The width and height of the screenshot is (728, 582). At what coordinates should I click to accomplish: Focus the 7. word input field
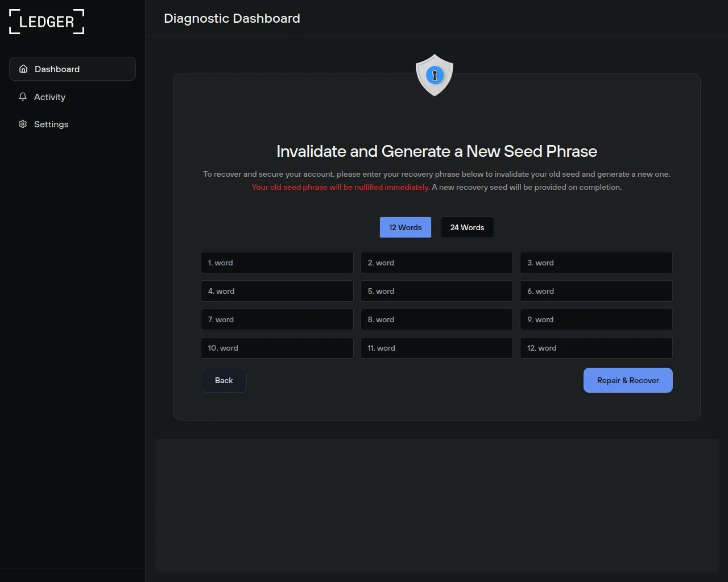[x=277, y=319]
